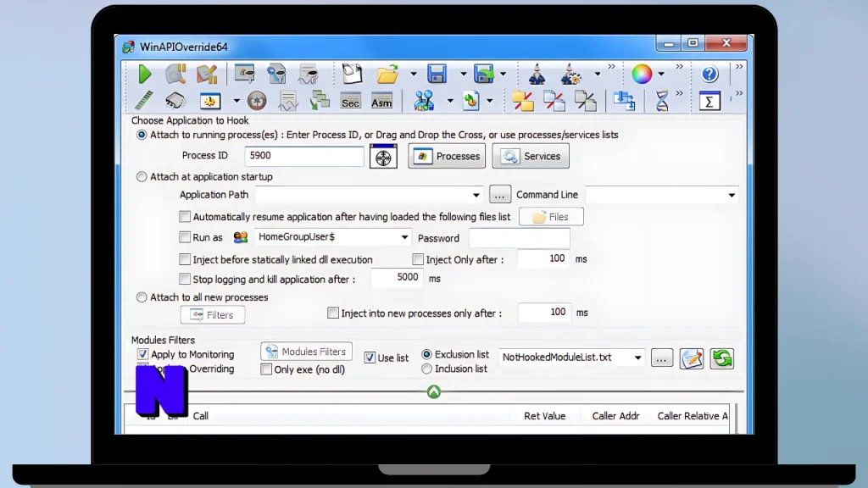Click the green Start play arrow

point(144,75)
